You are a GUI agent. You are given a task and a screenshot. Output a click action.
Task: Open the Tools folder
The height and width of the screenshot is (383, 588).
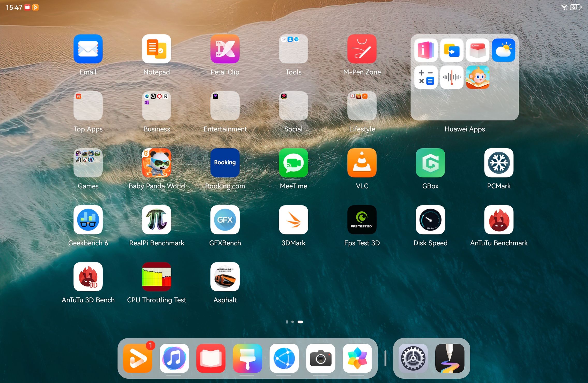(293, 49)
